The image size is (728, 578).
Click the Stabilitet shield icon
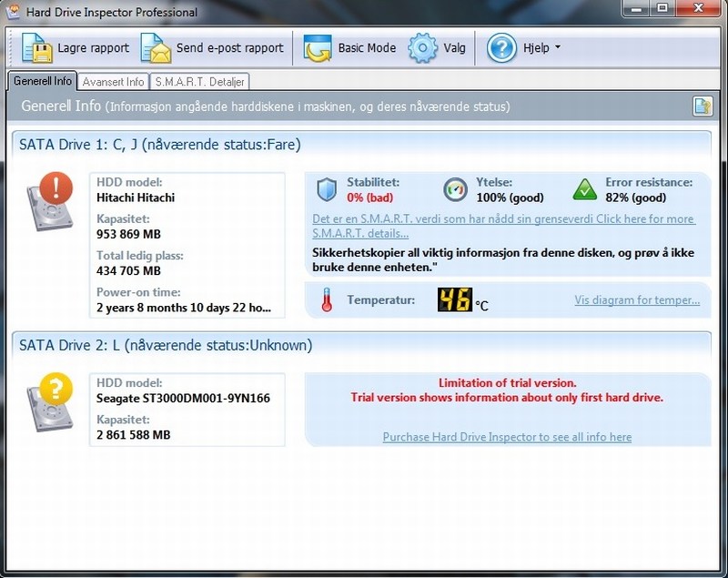coord(327,189)
